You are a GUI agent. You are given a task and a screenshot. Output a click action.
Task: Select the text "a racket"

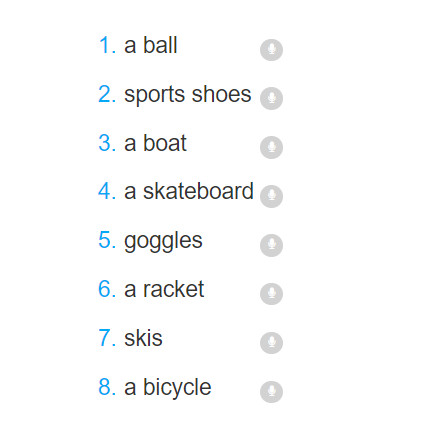pyautogui.click(x=164, y=289)
